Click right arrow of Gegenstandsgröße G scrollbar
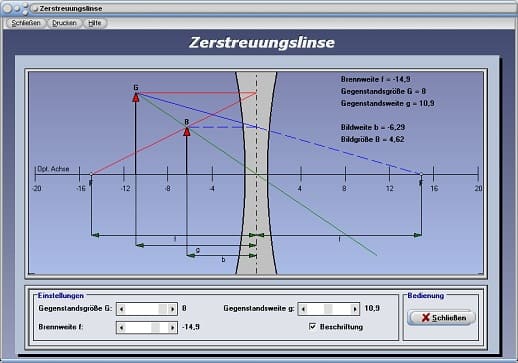 tap(172, 309)
